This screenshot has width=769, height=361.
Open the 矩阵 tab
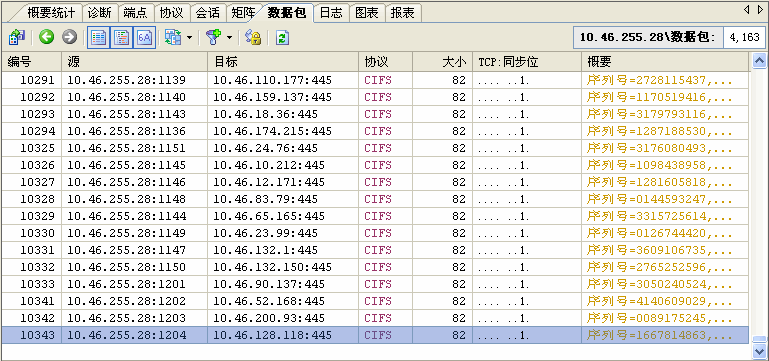tap(244, 13)
